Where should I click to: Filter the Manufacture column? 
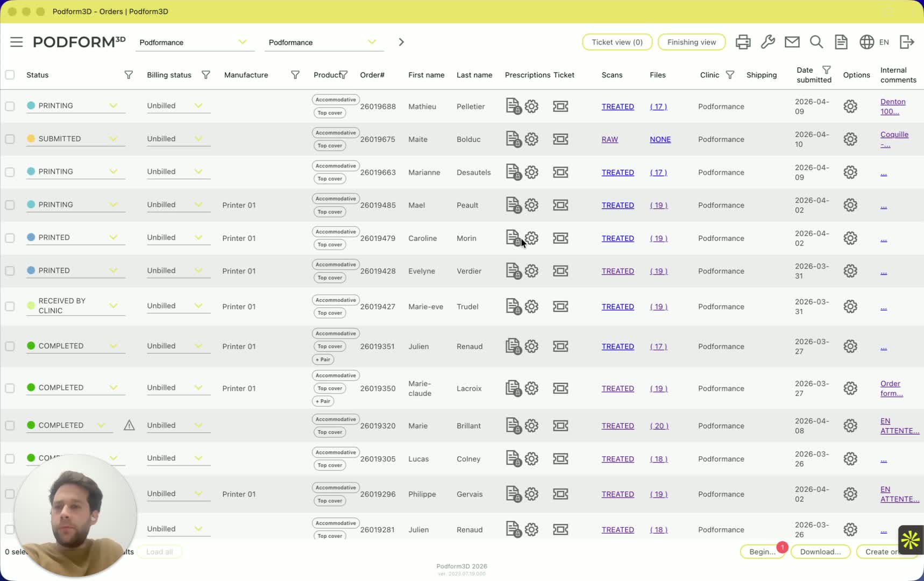pos(295,75)
